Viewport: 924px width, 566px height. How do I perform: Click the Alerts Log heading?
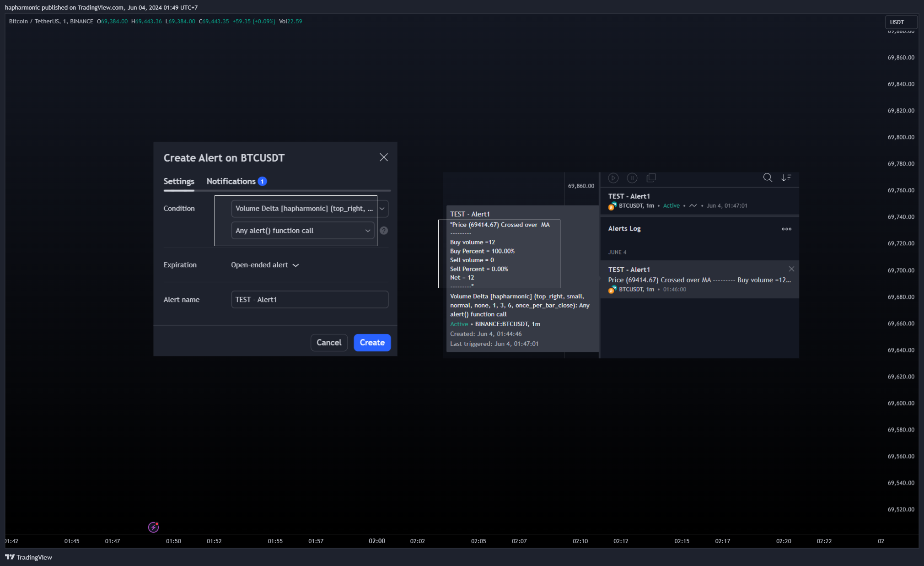(x=624, y=229)
